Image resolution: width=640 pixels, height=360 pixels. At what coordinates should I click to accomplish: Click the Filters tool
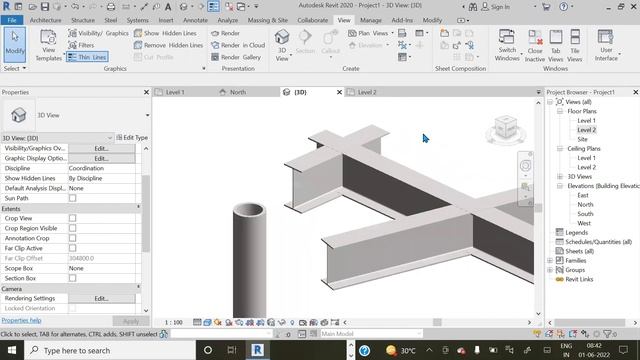click(82, 45)
